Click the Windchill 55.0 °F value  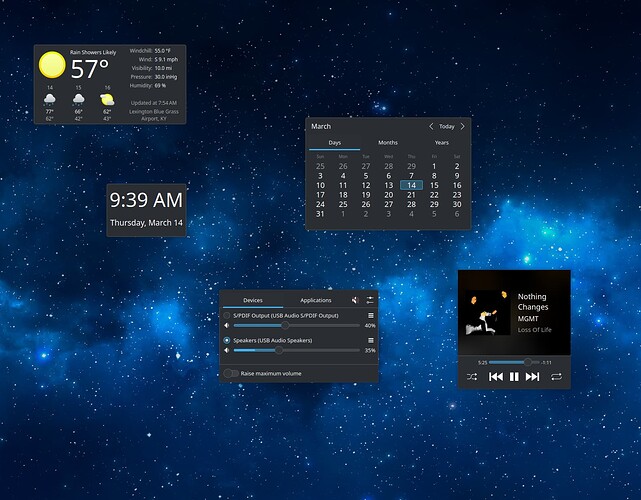click(x=162, y=51)
